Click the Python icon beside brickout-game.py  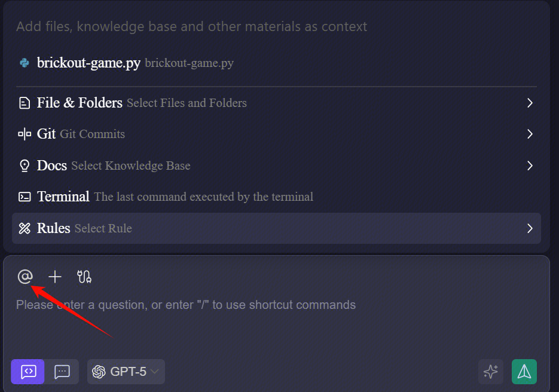click(x=25, y=63)
